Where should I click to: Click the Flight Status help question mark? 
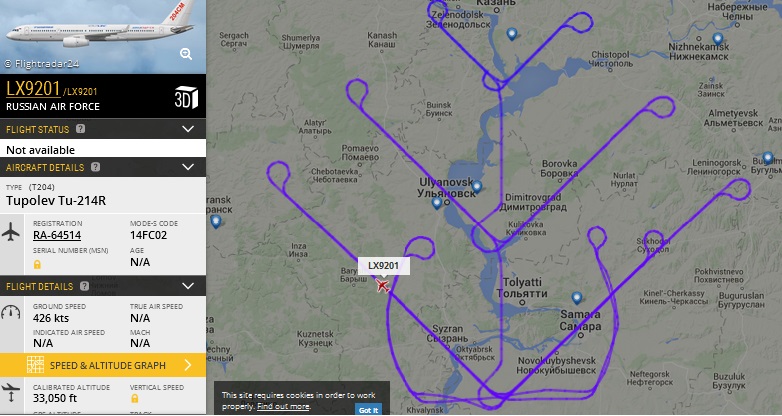(80, 129)
